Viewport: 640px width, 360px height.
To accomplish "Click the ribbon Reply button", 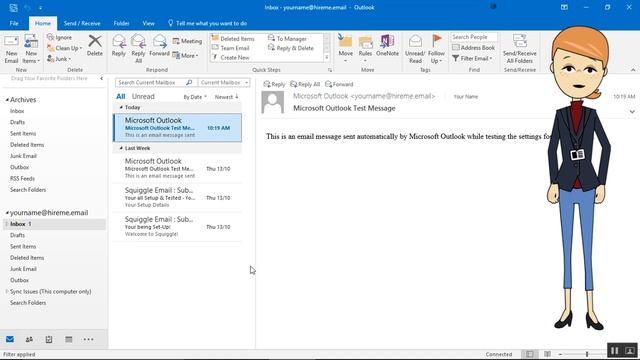I will coord(119,46).
